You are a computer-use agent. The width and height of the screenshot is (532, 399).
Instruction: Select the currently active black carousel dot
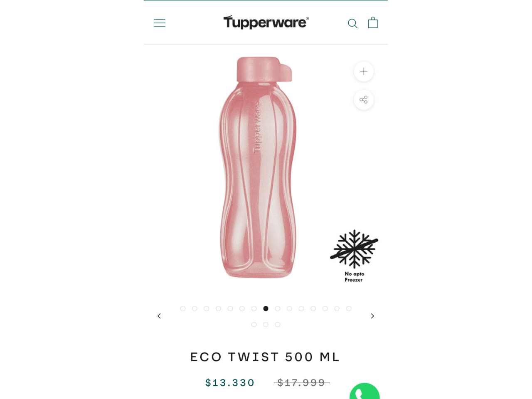[266, 308]
